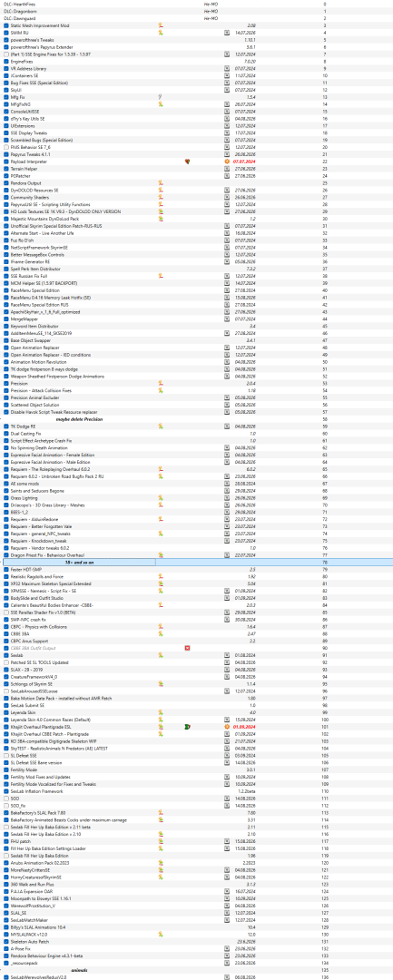Click source icon beside SkyUI date

pyautogui.click(x=227, y=90)
